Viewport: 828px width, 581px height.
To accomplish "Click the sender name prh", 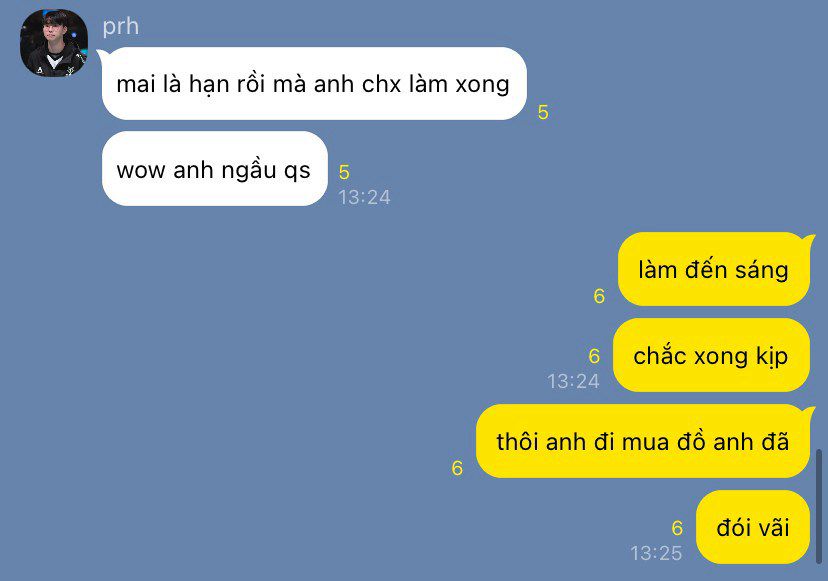I will point(120,27).
